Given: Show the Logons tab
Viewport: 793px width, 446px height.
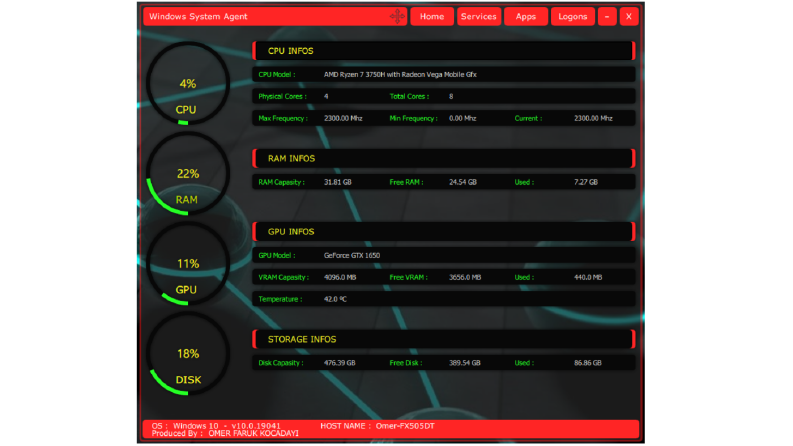Looking at the screenshot, I should [572, 16].
